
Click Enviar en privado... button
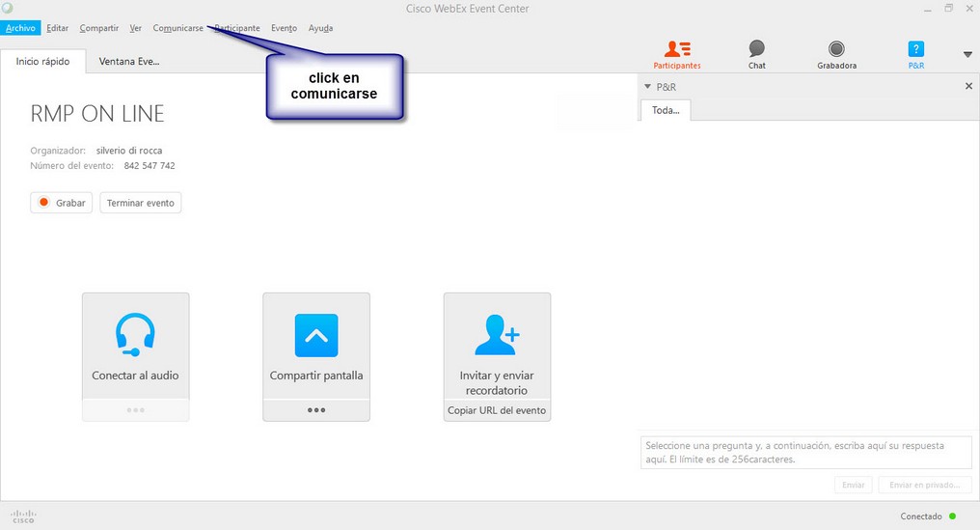click(x=924, y=485)
